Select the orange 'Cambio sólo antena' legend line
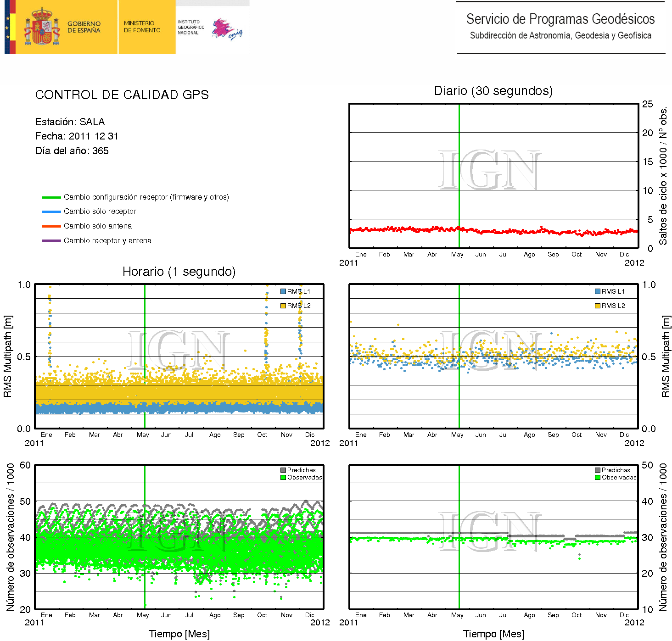 (51, 226)
